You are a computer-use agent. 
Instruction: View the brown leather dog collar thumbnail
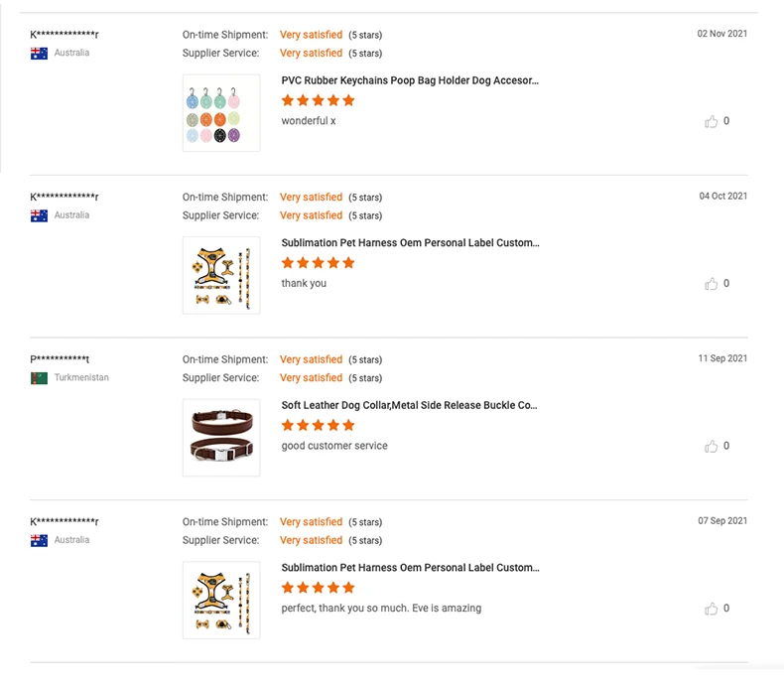point(221,438)
